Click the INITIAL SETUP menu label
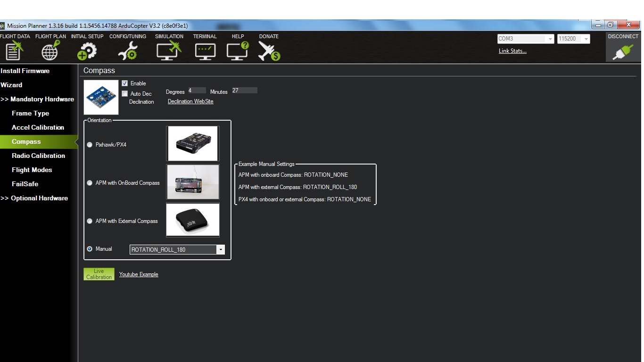The width and height of the screenshot is (644, 362). (x=87, y=36)
